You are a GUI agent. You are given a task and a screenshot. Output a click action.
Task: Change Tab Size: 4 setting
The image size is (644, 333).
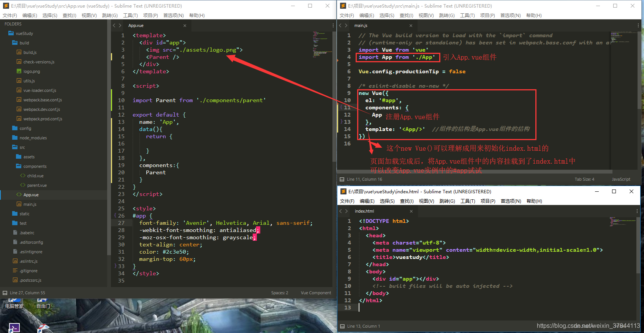coord(584,180)
